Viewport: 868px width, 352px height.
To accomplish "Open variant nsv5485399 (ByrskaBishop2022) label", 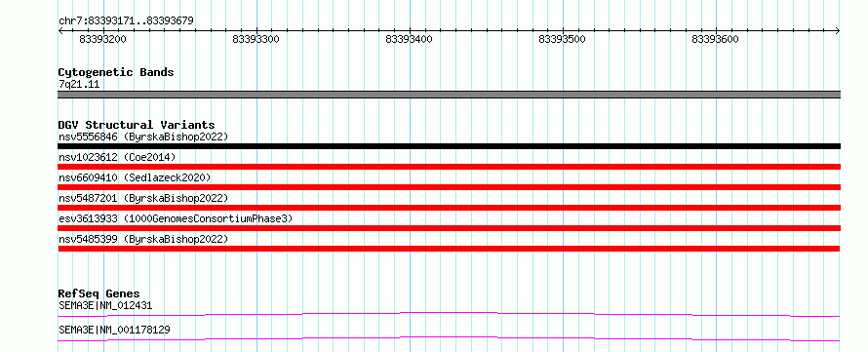I will click(143, 239).
